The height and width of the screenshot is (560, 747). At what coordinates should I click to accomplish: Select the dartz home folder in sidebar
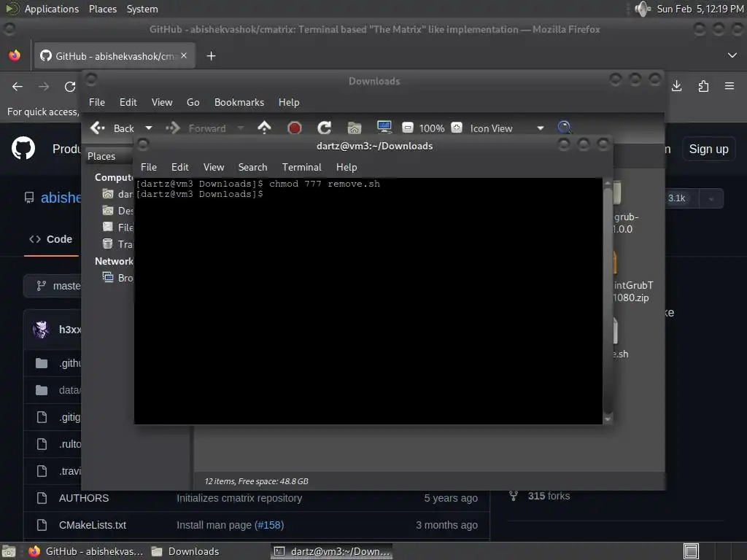(x=118, y=194)
